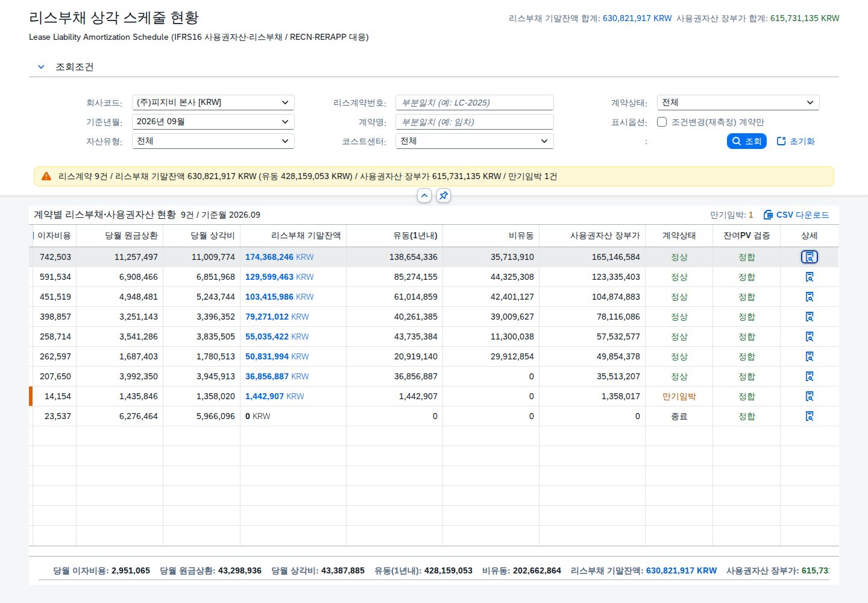The height and width of the screenshot is (603, 868).
Task: Click the 비유동 column header
Action: (x=491, y=236)
